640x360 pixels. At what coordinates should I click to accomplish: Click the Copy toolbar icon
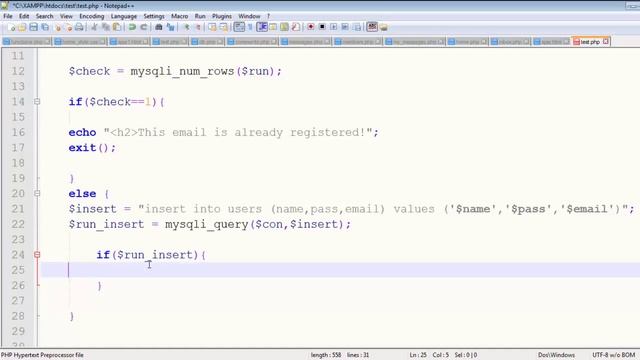(x=106, y=27)
